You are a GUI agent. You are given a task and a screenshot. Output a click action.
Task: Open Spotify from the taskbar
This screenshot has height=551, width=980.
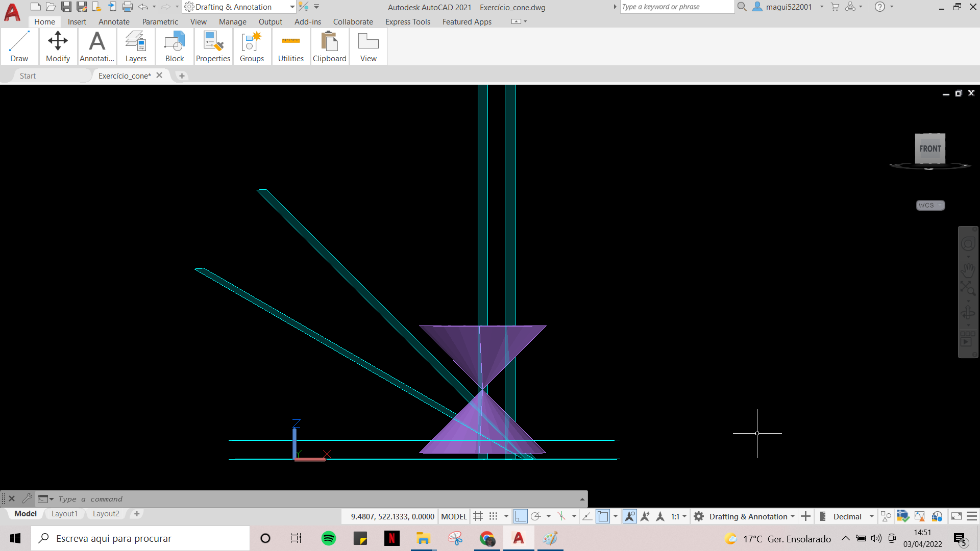point(329,538)
